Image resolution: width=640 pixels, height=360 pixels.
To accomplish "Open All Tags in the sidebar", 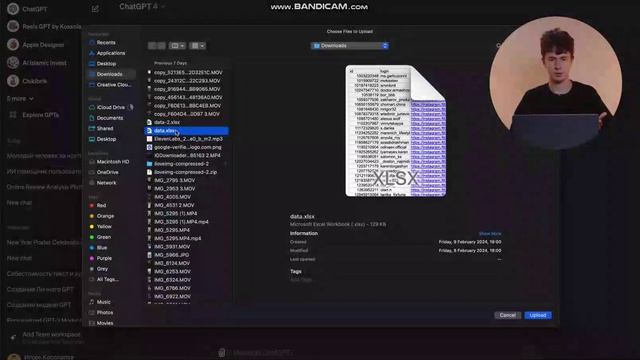I will click(107, 280).
